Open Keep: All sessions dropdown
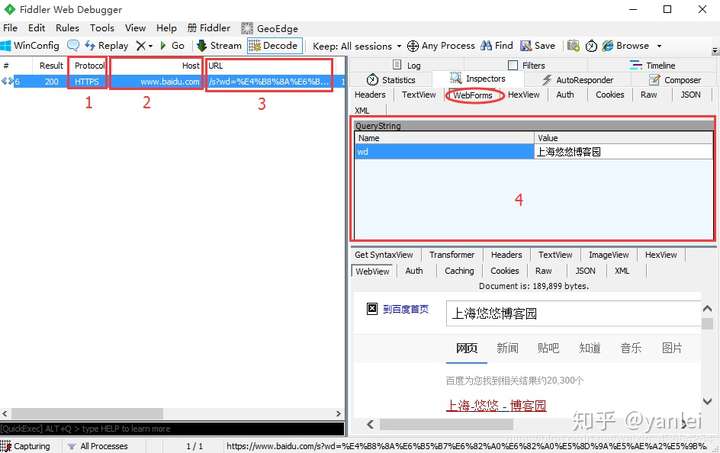Image resolution: width=720 pixels, height=453 pixels. click(357, 46)
